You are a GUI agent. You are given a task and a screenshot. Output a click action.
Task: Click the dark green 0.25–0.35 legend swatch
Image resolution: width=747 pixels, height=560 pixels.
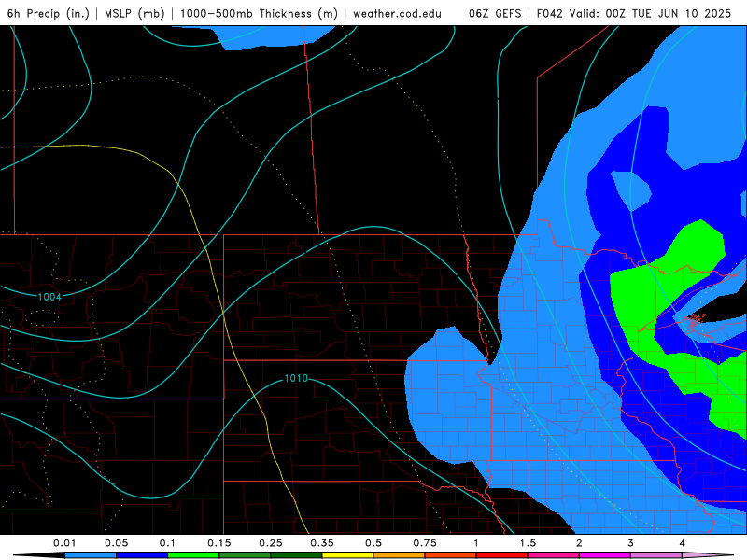(x=296, y=555)
